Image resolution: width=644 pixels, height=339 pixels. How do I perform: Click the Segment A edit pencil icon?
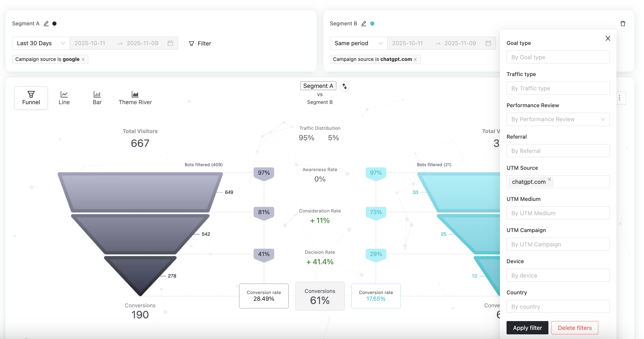tap(46, 24)
